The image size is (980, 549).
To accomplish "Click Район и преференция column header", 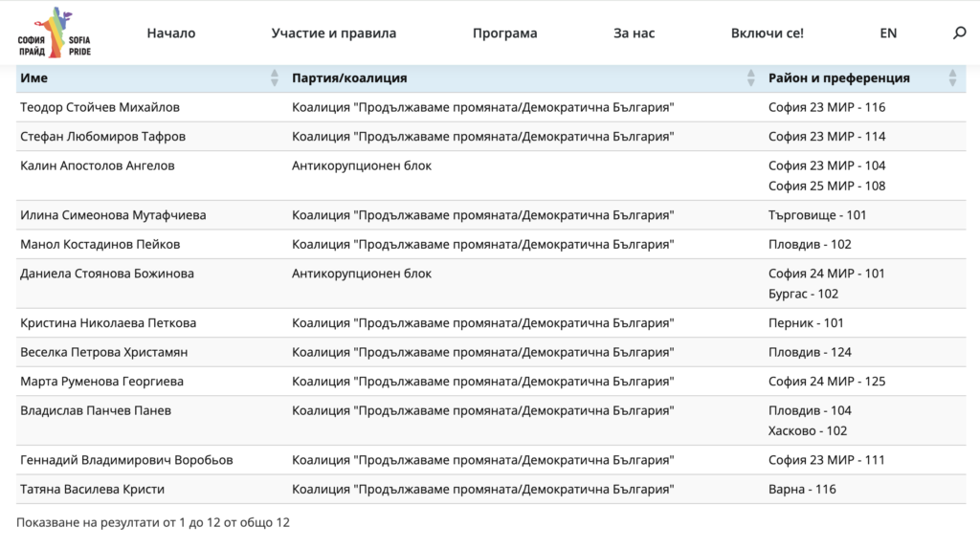I will pos(838,78).
